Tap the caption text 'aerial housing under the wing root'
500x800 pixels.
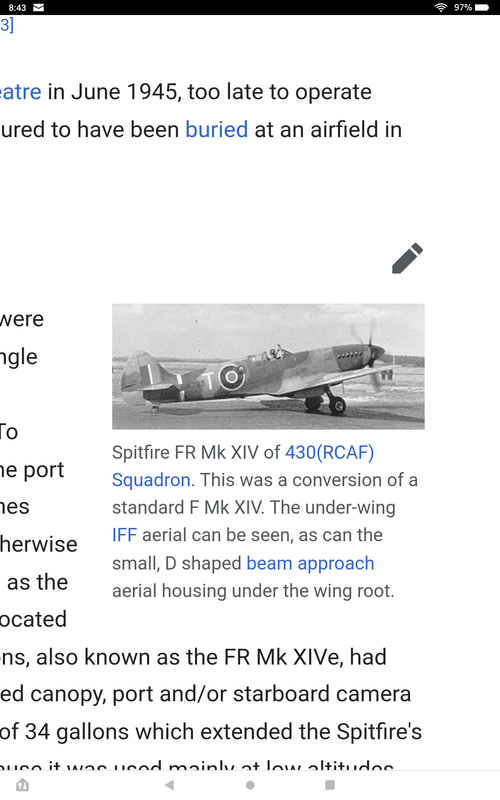[x=253, y=591]
